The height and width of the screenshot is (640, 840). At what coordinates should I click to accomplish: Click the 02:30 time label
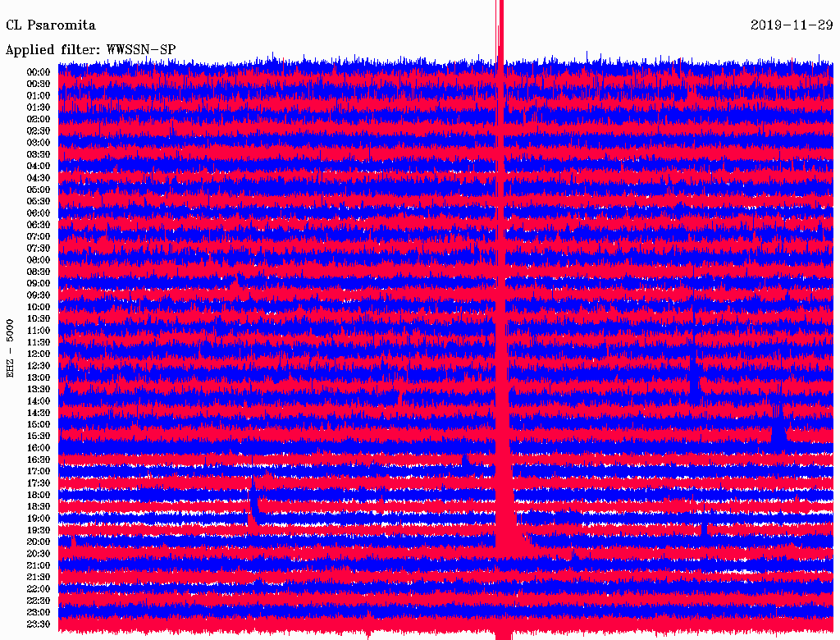click(x=39, y=130)
